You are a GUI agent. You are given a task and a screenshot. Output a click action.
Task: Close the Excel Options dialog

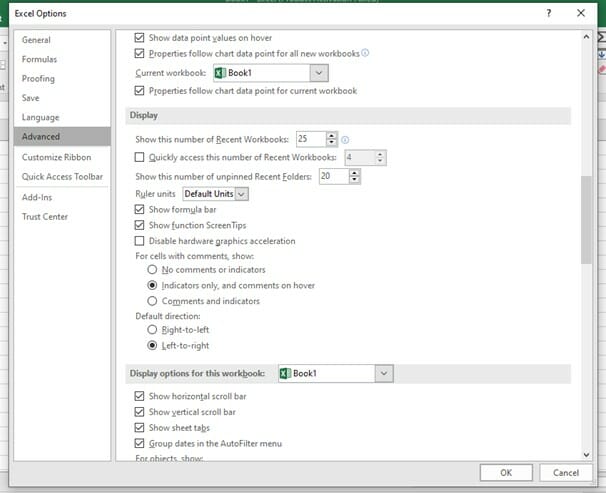[x=580, y=13]
